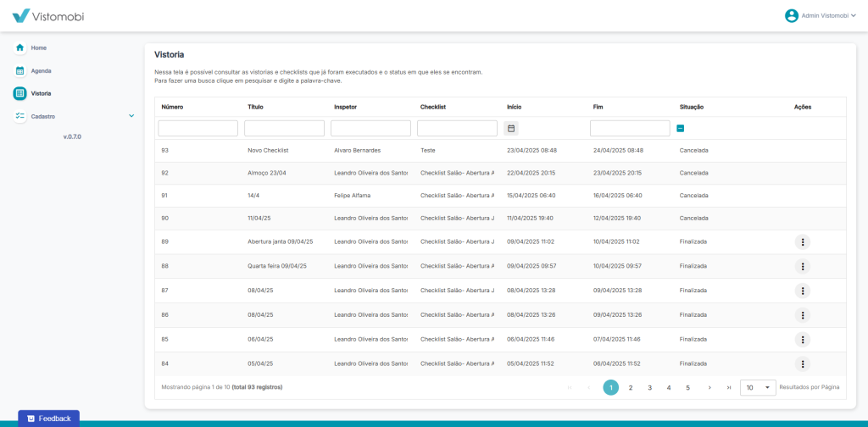Click title 'Novo Checklist'
The height and width of the screenshot is (427, 868).
[268, 150]
